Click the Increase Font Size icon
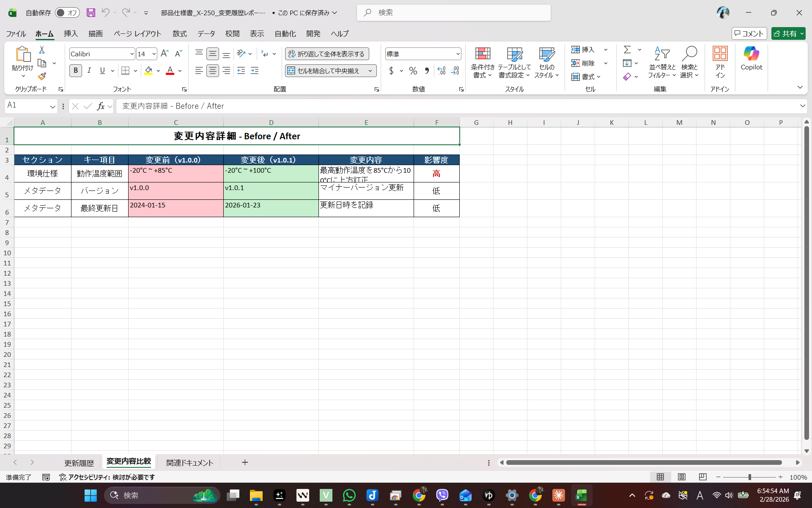812x508 pixels. 165,54
